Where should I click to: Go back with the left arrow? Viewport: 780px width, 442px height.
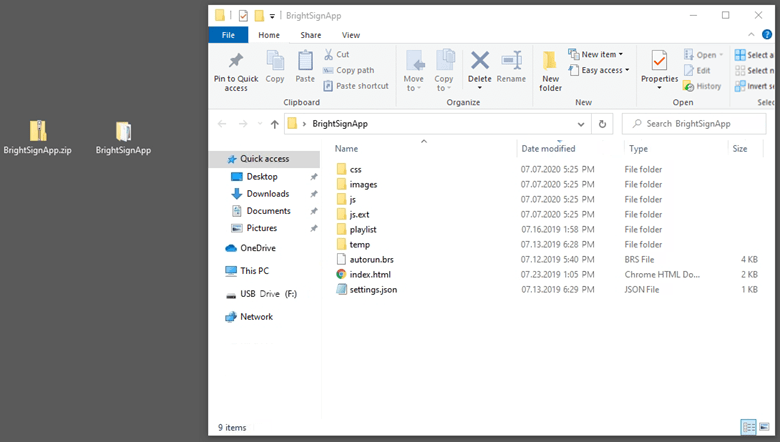[x=222, y=124]
